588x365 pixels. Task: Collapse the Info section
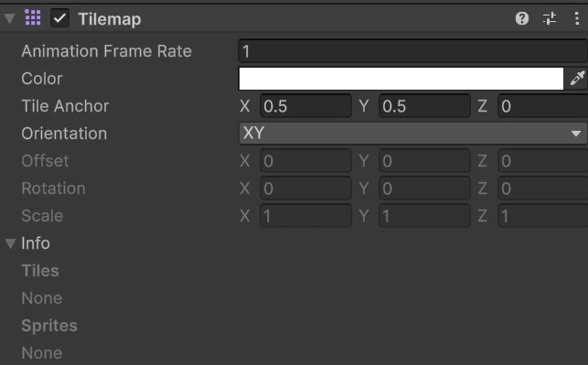coord(10,243)
